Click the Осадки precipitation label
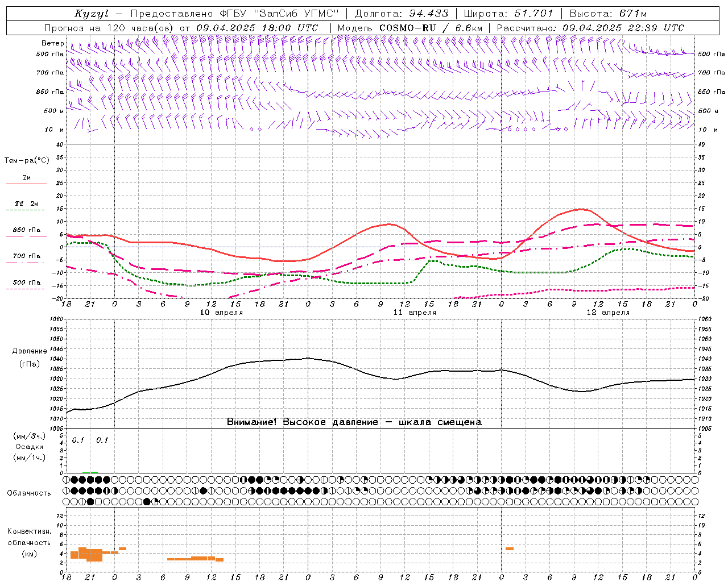This screenshot has height=582, width=728. coord(30,447)
